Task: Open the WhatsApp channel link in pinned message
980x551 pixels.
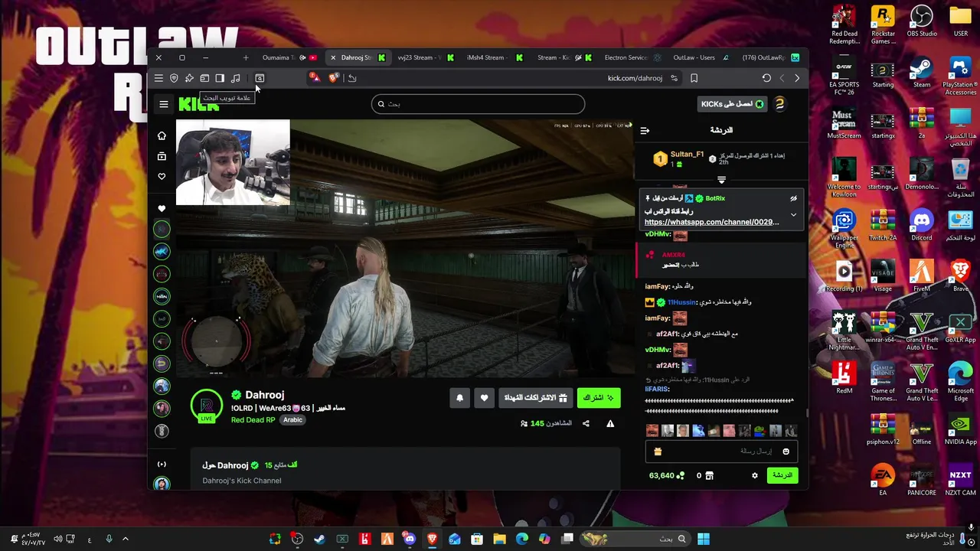Action: 711,222
